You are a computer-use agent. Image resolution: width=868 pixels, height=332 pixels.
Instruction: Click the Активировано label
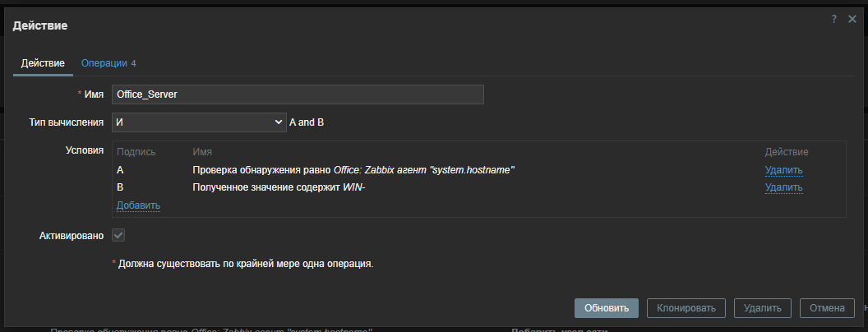[72, 236]
